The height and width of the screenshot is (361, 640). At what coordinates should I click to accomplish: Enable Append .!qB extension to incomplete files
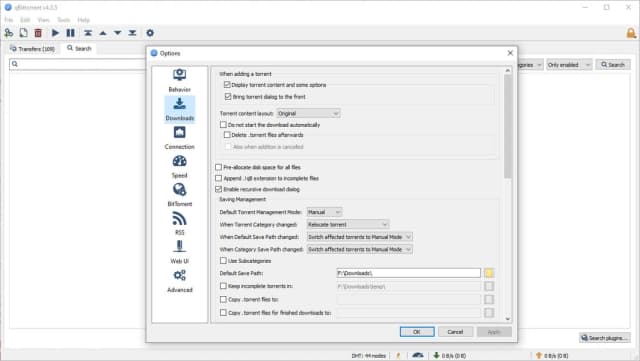click(x=219, y=178)
